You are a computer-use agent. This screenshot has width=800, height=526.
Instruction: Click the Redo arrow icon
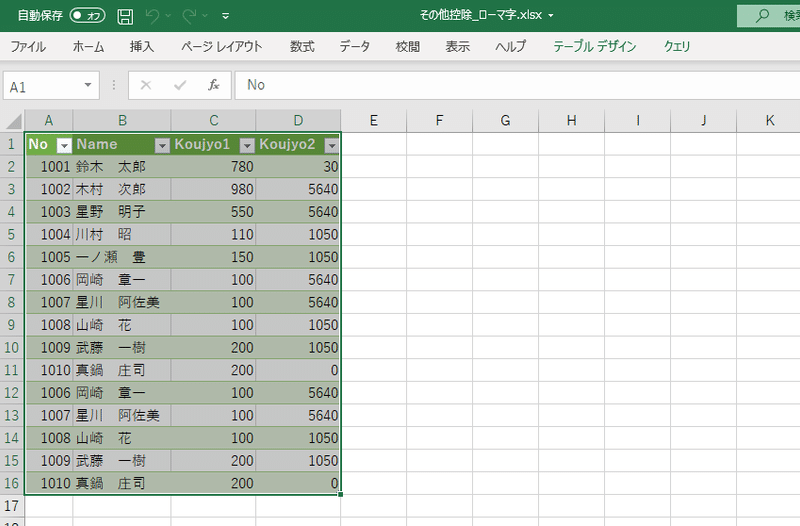pyautogui.click(x=189, y=16)
